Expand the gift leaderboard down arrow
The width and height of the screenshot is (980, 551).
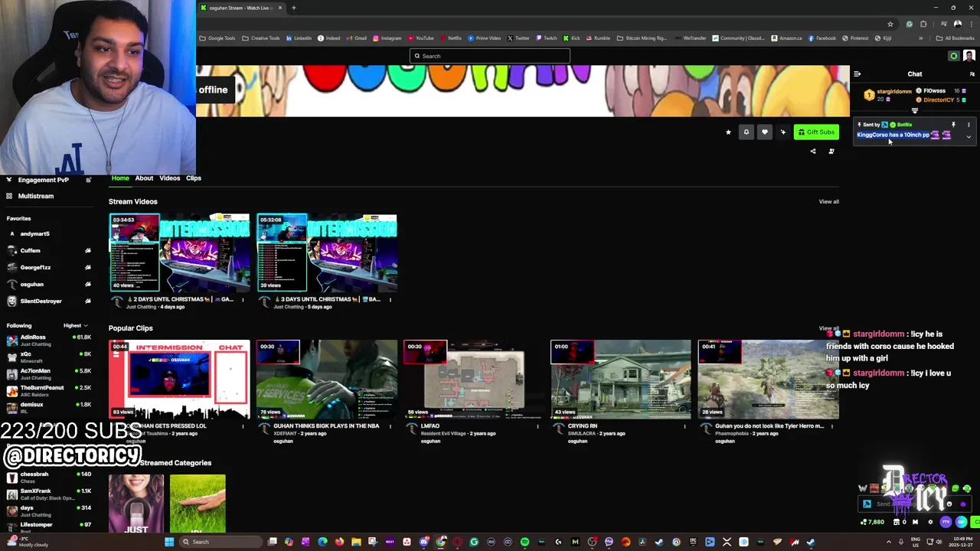click(x=914, y=111)
